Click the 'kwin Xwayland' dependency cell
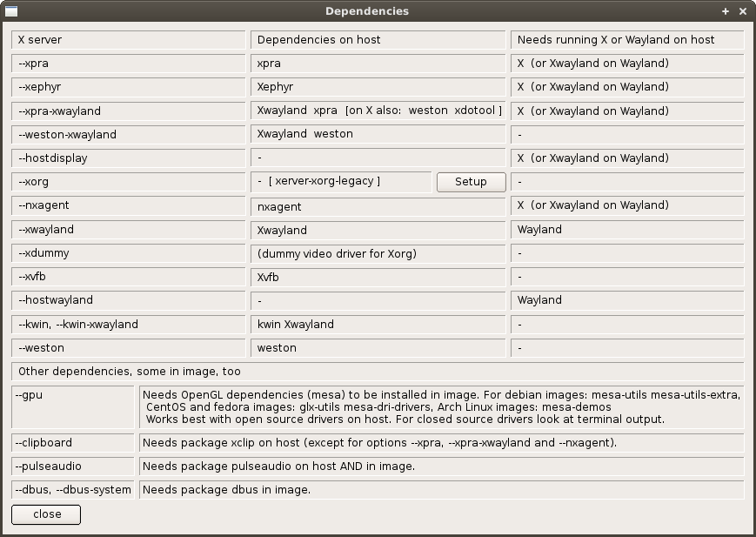The height and width of the screenshot is (537, 756). point(378,325)
